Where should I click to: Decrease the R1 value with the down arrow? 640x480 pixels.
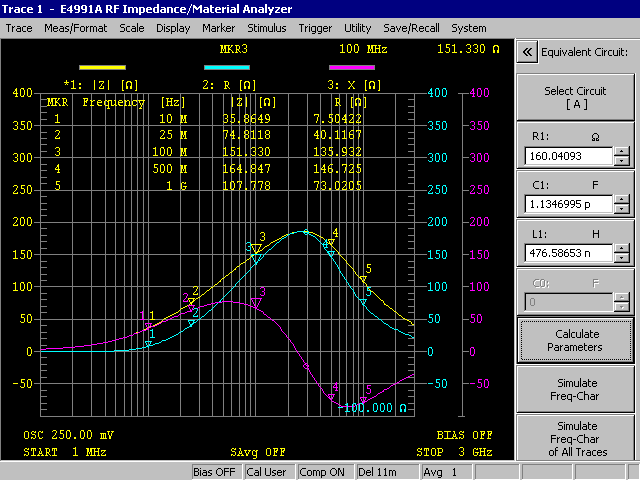pos(622,161)
